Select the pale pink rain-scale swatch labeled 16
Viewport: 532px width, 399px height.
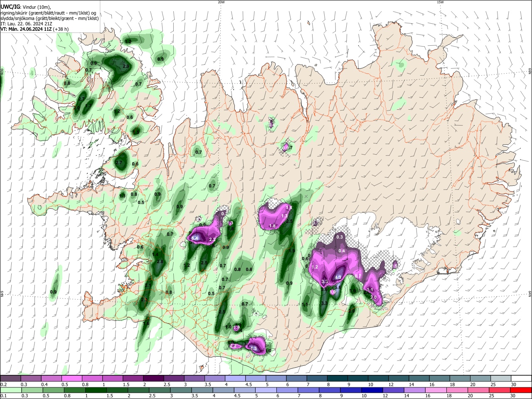[x=435, y=390]
